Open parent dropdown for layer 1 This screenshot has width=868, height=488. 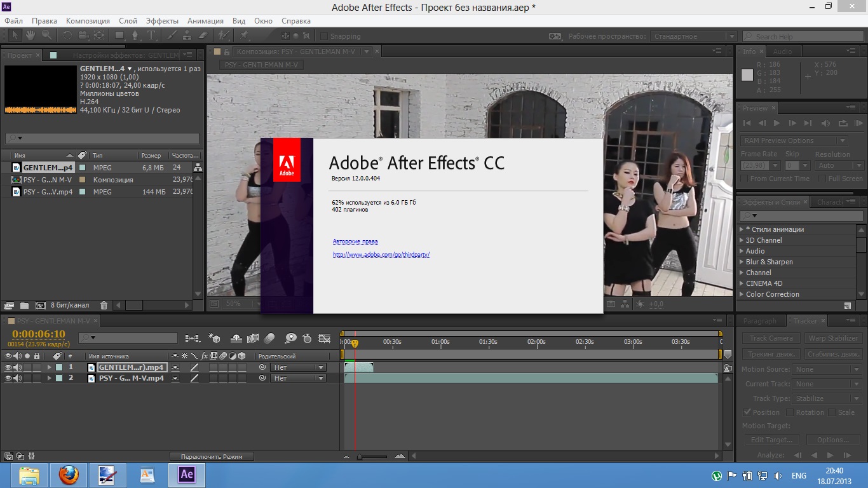click(298, 367)
